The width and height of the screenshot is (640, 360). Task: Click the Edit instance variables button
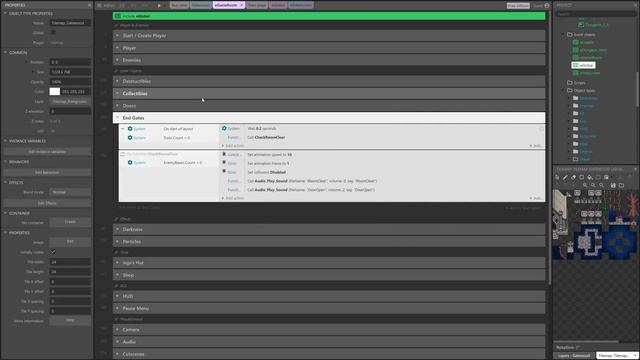47,151
